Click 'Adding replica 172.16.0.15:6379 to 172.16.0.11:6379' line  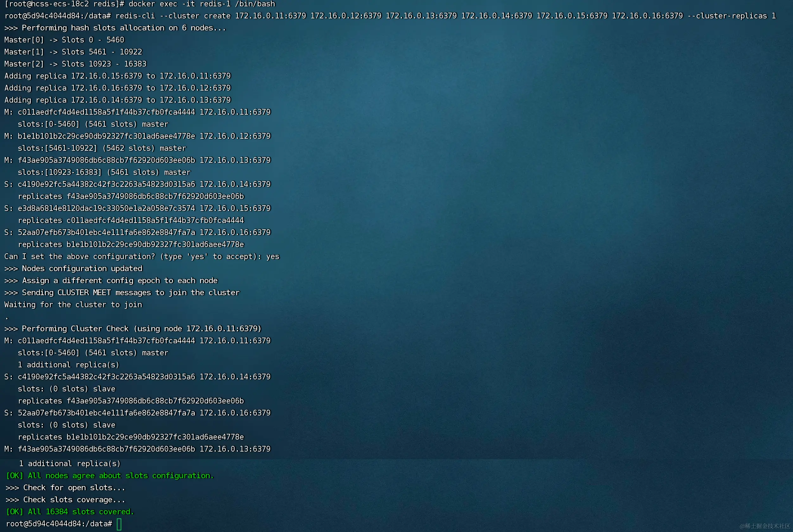coord(117,76)
